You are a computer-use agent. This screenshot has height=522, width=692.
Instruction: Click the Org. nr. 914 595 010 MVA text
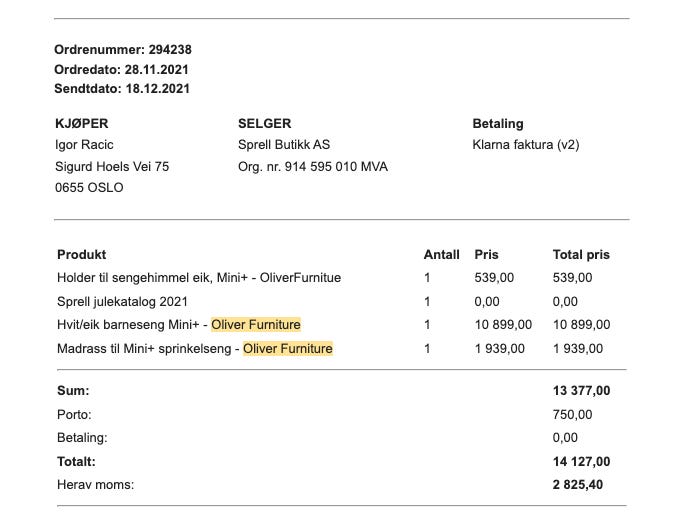312,166
